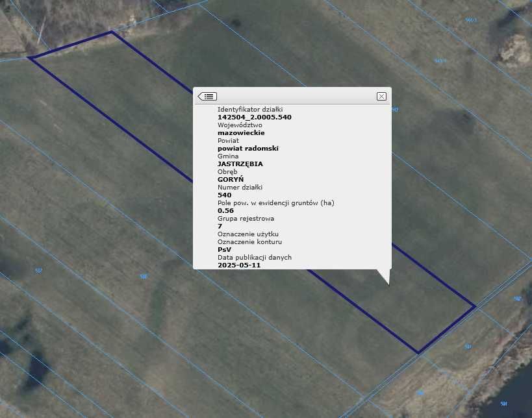
Task: Click the Grupa rejestrowa label
Action: coord(244,219)
